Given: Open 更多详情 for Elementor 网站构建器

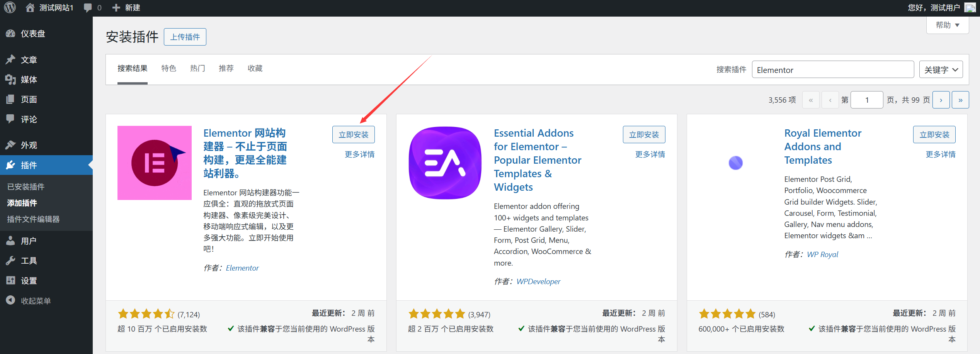Looking at the screenshot, I should pos(360,154).
